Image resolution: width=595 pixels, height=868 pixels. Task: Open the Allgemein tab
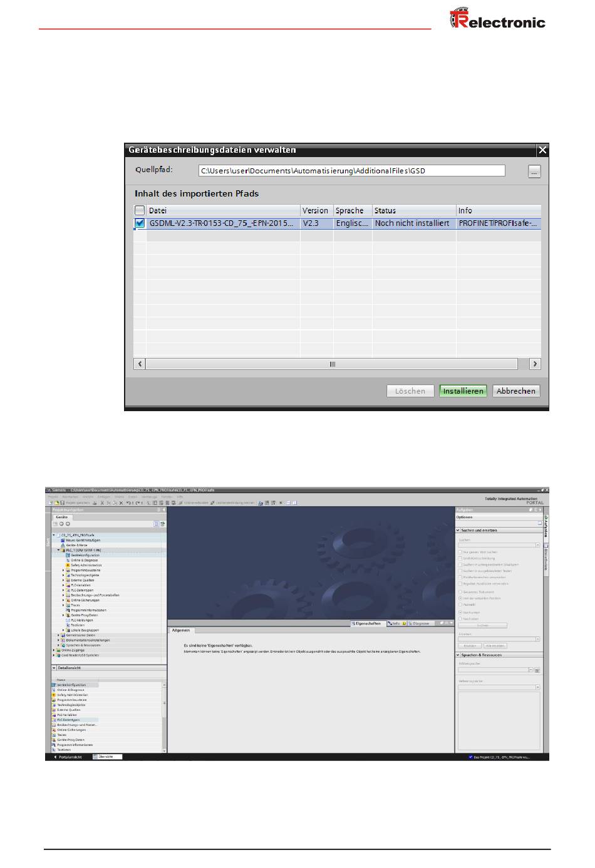(181, 630)
